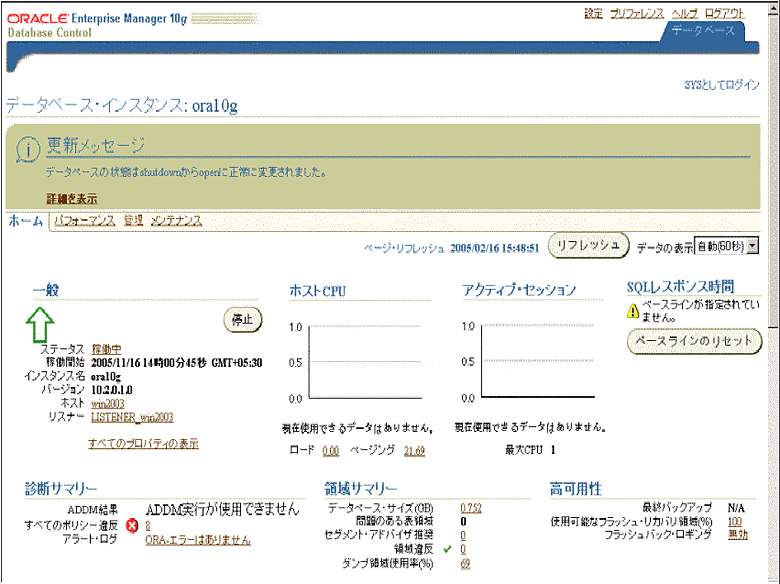Click the green up-arrow status icon
Viewport: 780px width, 584px height.
click(41, 323)
